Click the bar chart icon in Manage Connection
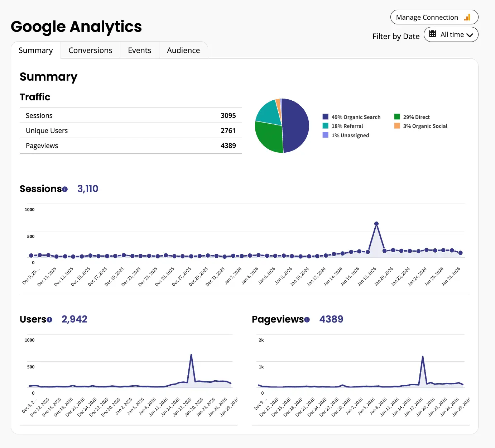The height and width of the screenshot is (448, 495). pyautogui.click(x=467, y=17)
